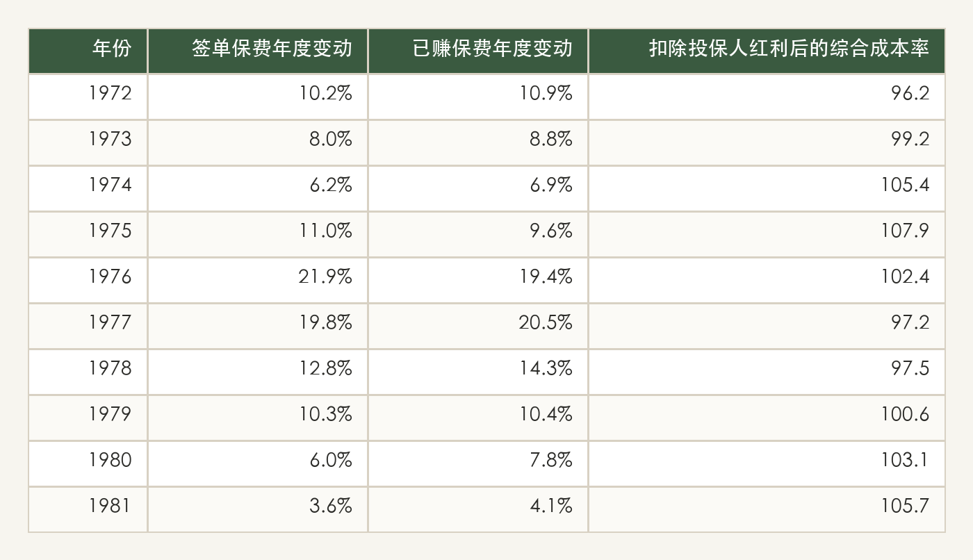
Task: Select the 7.8% cell in 1980 row
Action: [478, 463]
